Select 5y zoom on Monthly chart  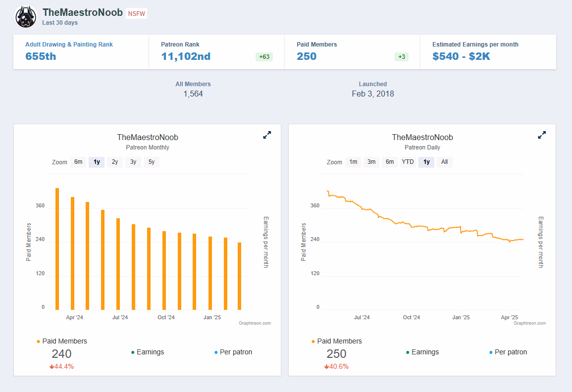[x=152, y=162]
